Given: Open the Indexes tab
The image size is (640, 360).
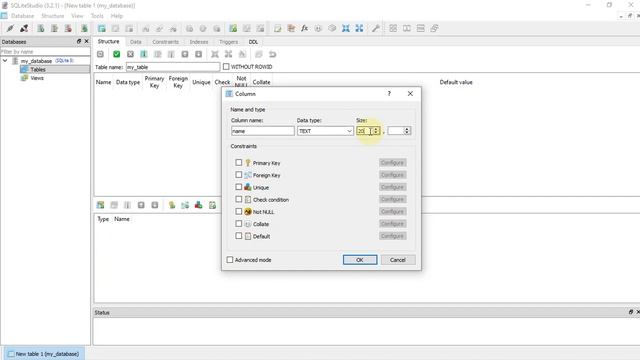Looking at the screenshot, I should [x=199, y=42].
